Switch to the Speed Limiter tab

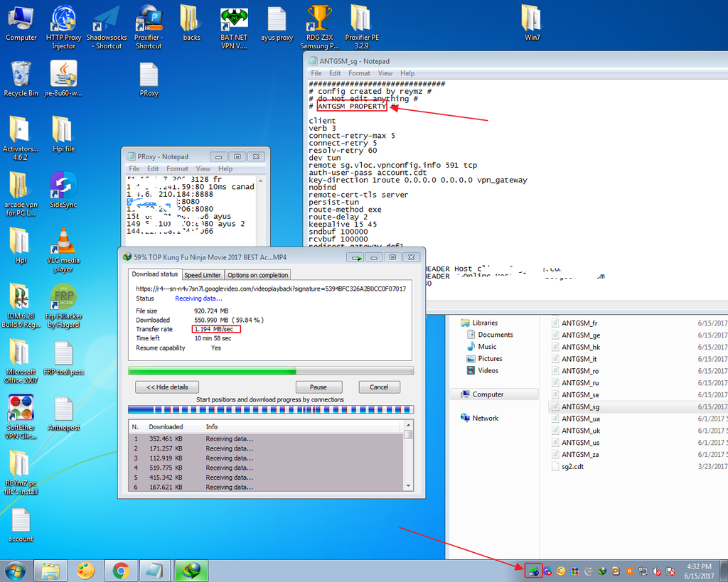point(203,275)
